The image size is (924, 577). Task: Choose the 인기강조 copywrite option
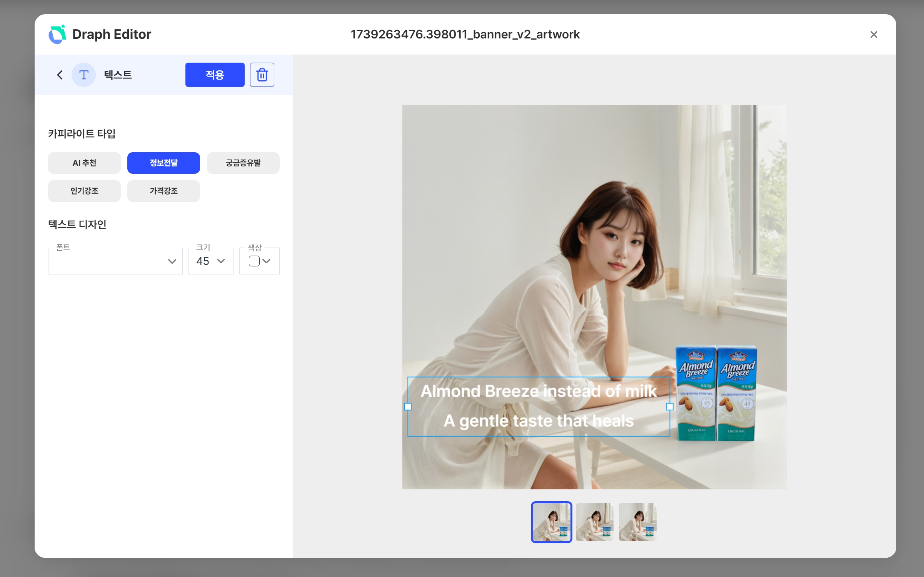pos(84,191)
